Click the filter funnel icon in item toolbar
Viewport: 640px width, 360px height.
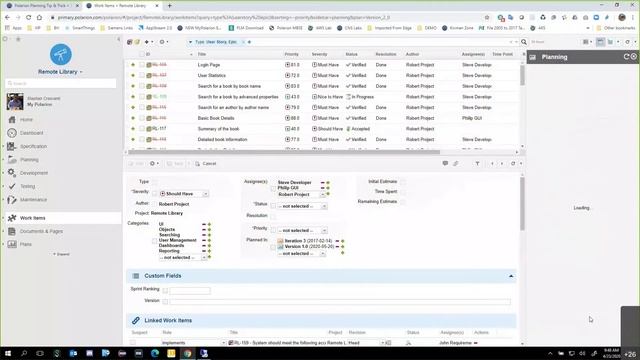(x=477, y=163)
